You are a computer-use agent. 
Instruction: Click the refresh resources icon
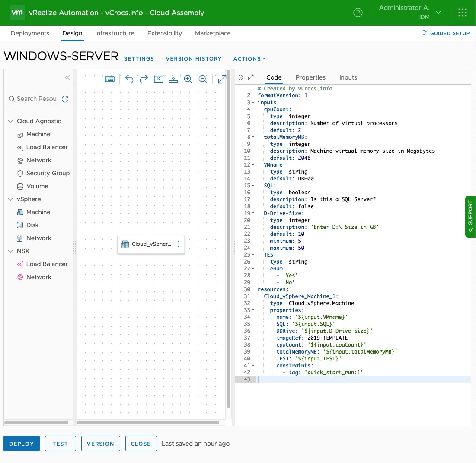pyautogui.click(x=65, y=99)
